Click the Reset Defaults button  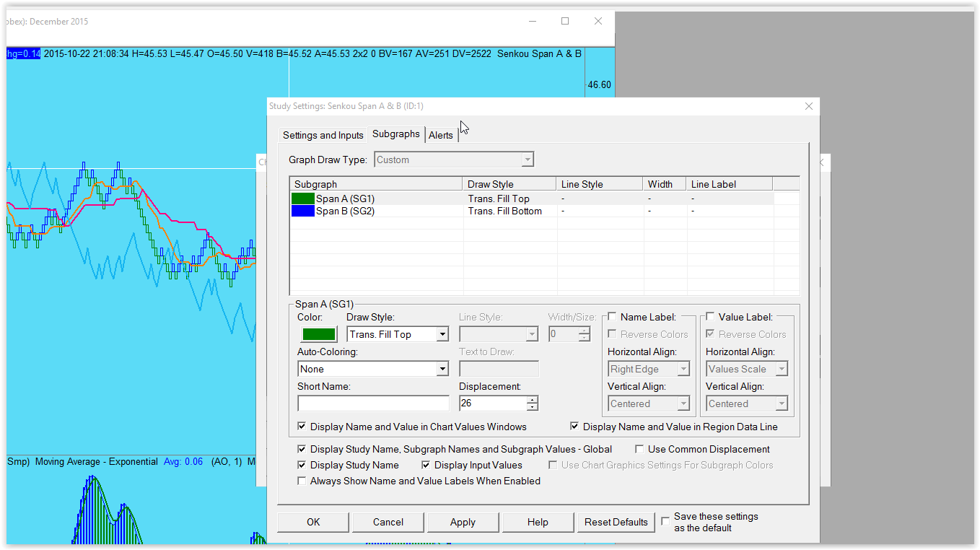pos(616,522)
